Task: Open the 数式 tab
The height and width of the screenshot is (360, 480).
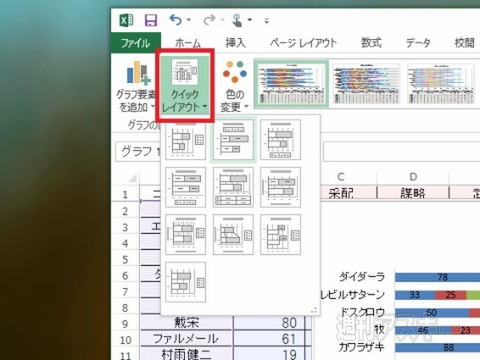Action: pos(371,43)
